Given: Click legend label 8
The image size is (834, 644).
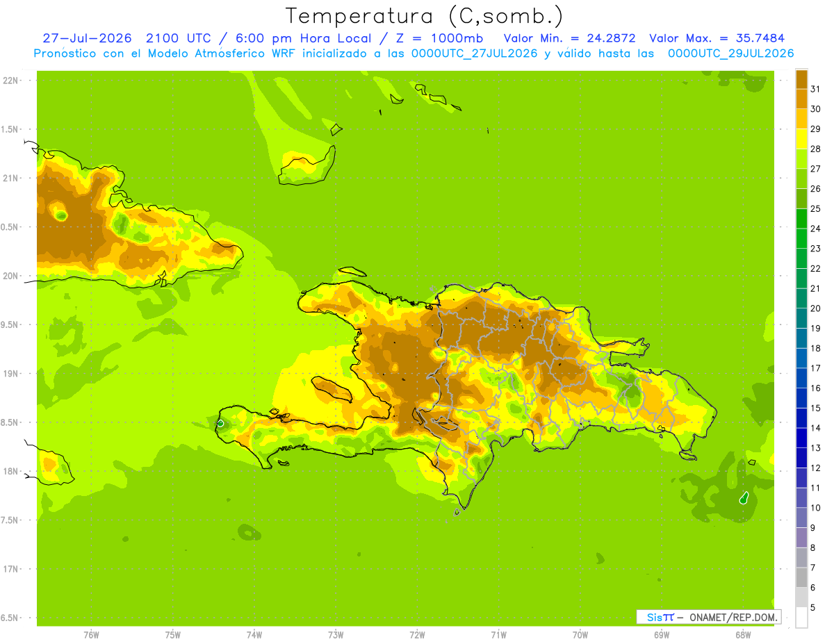Looking at the screenshot, I should [x=813, y=547].
